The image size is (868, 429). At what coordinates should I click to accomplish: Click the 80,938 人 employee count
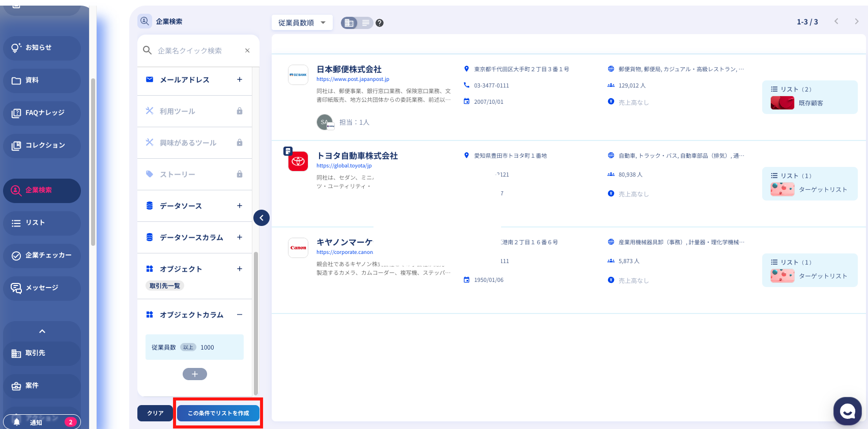(630, 175)
